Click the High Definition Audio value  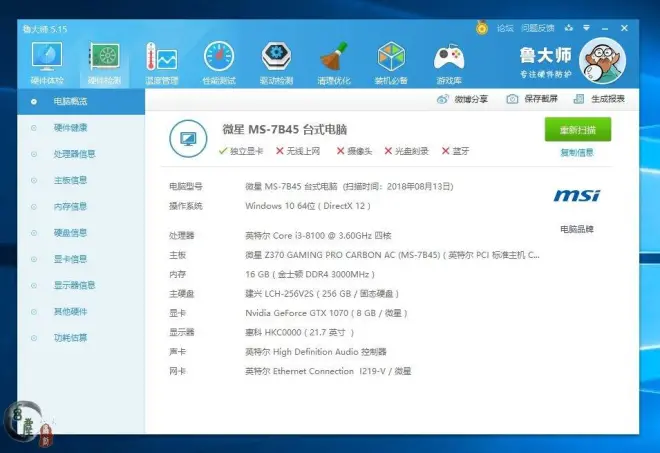316,352
